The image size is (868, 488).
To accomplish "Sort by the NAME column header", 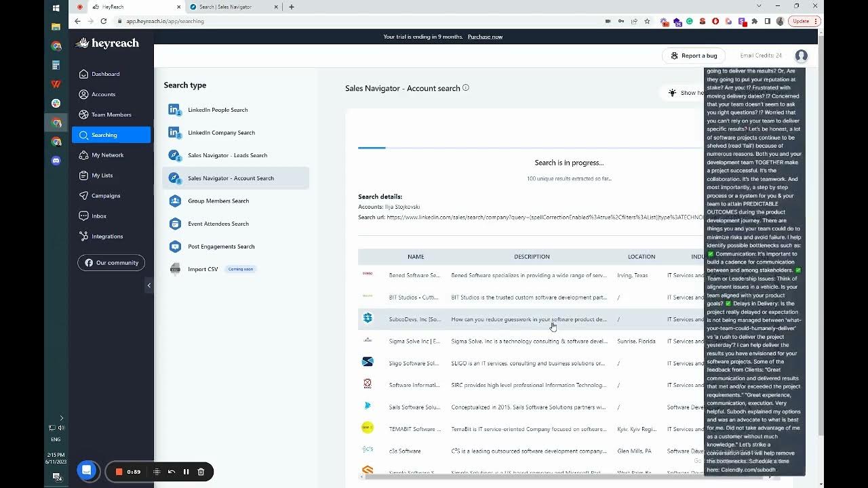I will pos(416,257).
